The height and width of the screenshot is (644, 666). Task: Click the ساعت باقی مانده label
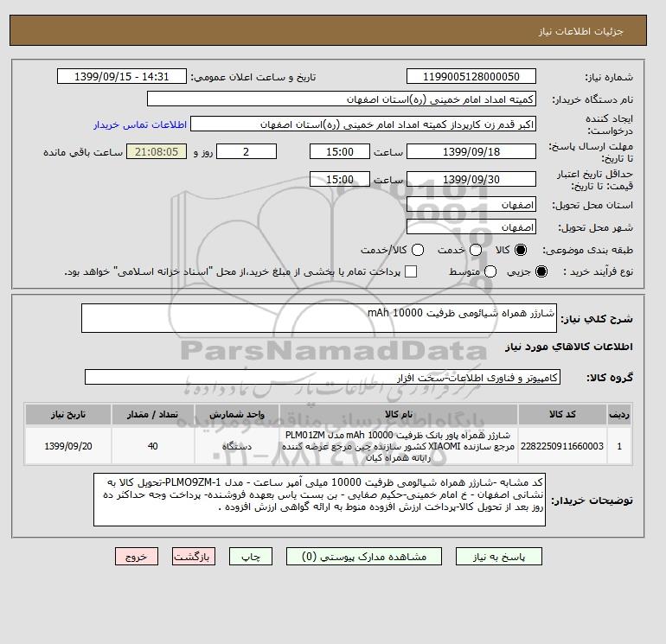point(83,152)
